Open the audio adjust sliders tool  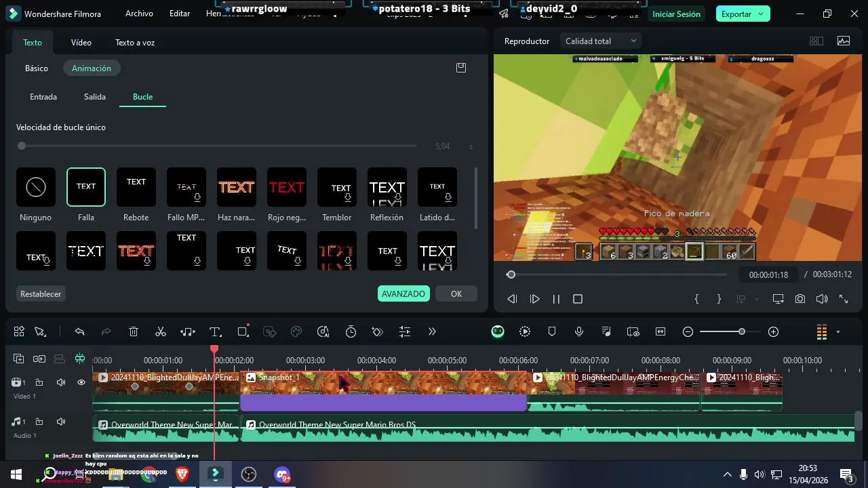405,331
